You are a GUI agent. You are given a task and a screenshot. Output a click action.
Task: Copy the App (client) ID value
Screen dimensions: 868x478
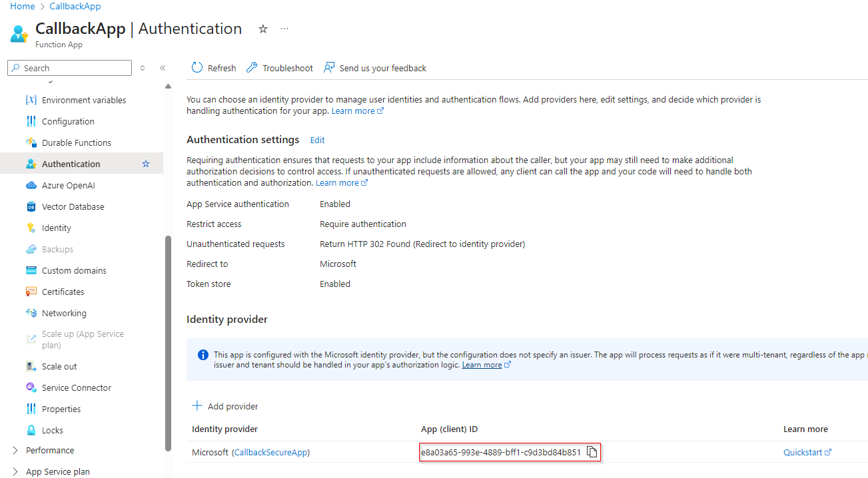[x=592, y=453]
